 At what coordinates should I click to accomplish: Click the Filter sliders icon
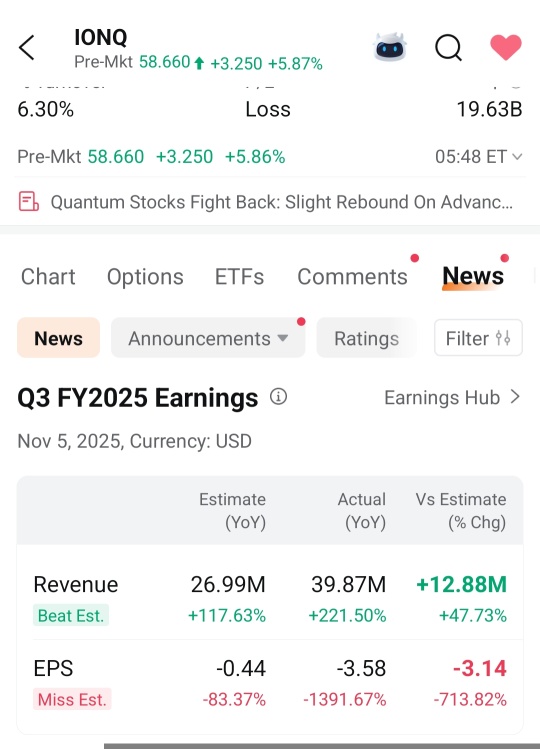coord(503,338)
